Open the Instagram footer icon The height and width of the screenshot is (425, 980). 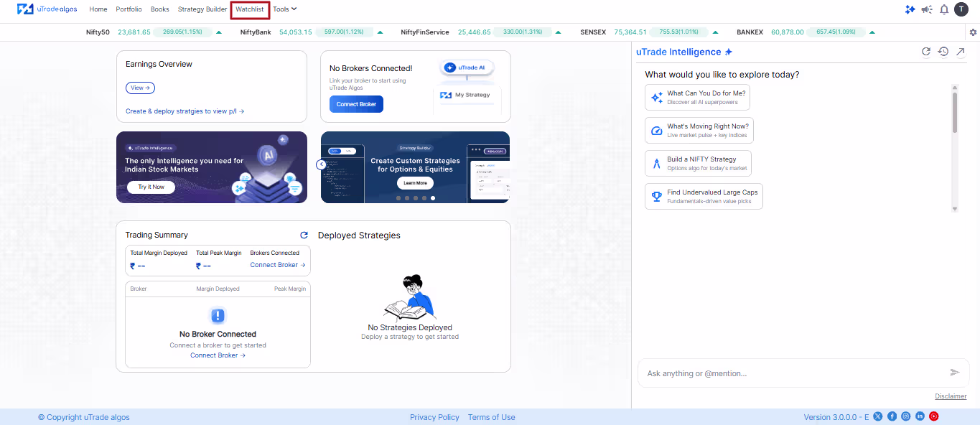pyautogui.click(x=906, y=416)
